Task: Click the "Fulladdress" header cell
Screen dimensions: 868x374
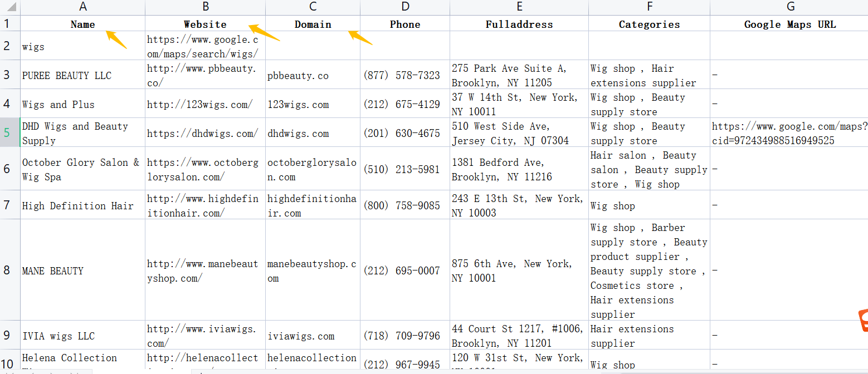Action: pyautogui.click(x=519, y=23)
